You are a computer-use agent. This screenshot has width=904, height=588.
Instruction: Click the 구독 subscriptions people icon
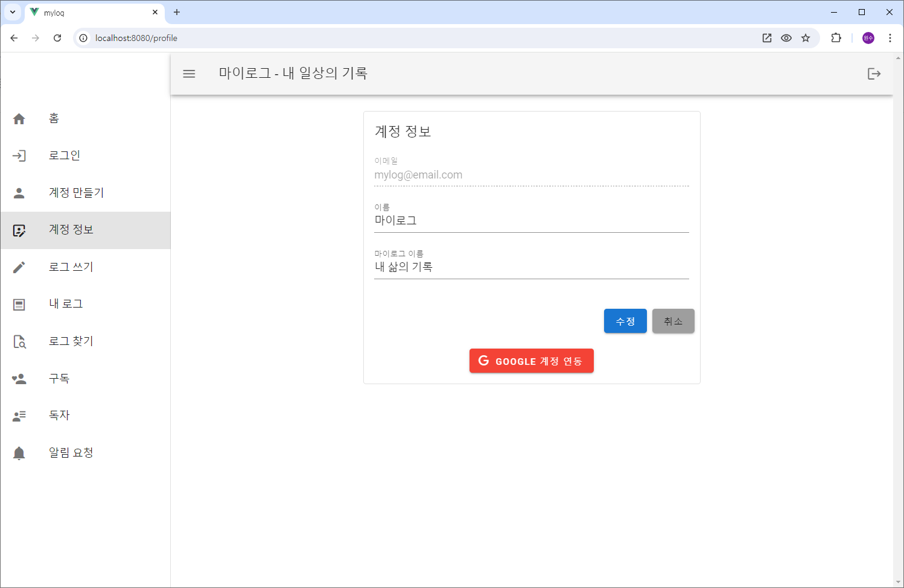pos(19,378)
